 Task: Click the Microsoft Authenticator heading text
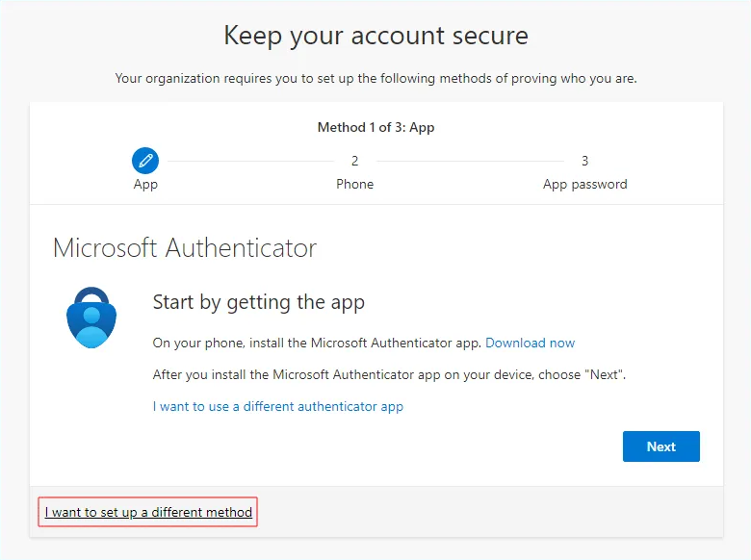pyautogui.click(x=185, y=247)
